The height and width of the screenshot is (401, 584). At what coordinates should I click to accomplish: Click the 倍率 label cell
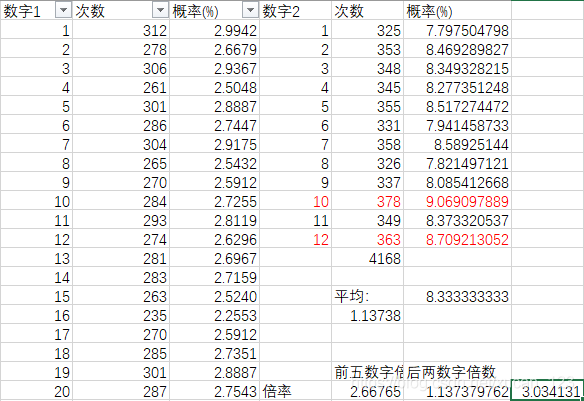pos(295,391)
